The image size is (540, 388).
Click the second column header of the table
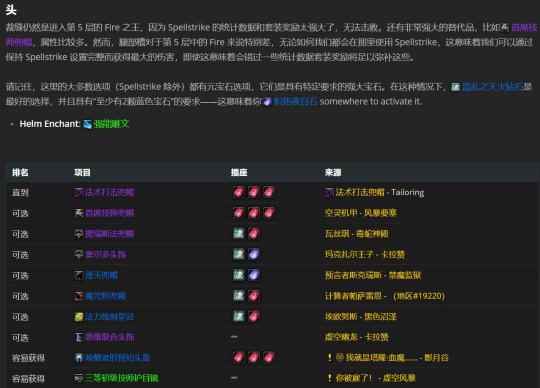tap(82, 172)
